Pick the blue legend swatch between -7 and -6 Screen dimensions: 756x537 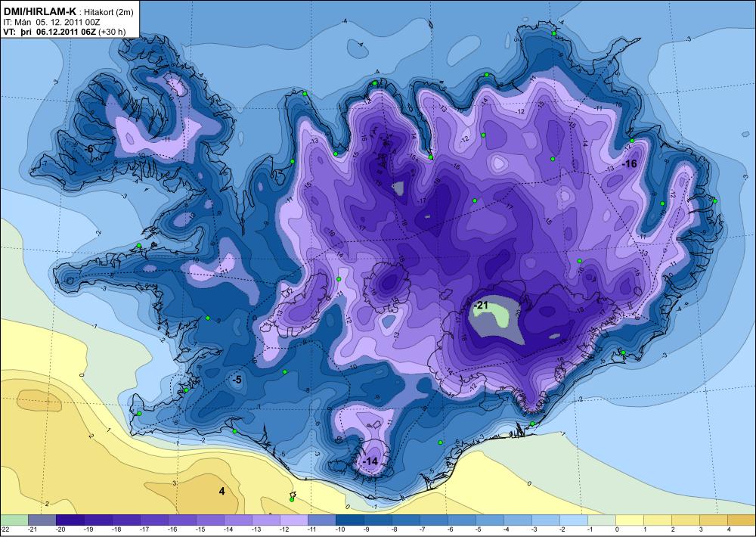click(x=433, y=520)
